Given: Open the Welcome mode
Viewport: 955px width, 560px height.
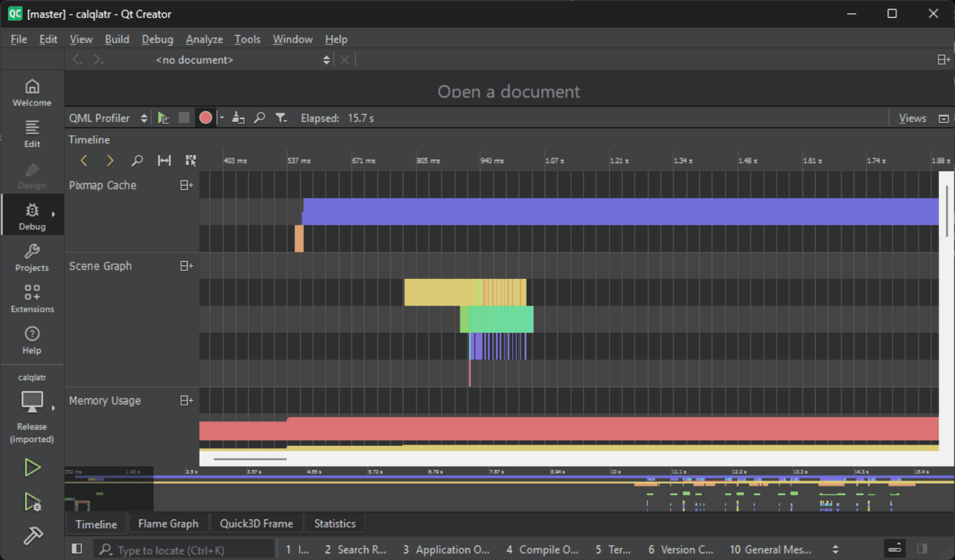Looking at the screenshot, I should 32,93.
